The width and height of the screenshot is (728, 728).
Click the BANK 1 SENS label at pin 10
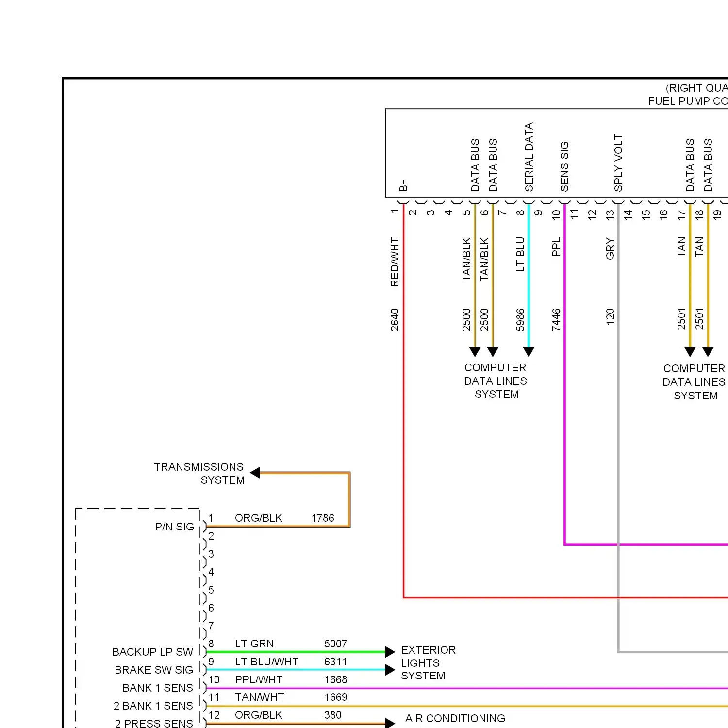(158, 688)
